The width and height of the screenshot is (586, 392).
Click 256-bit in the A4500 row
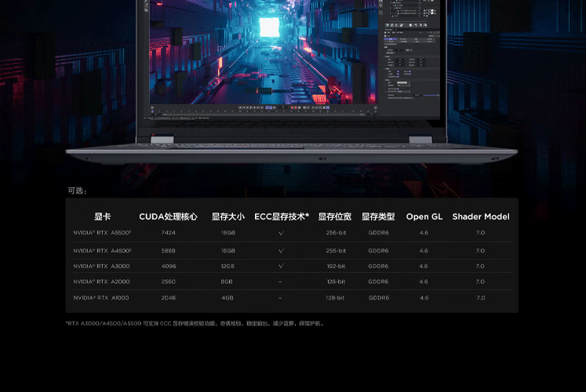coord(336,251)
